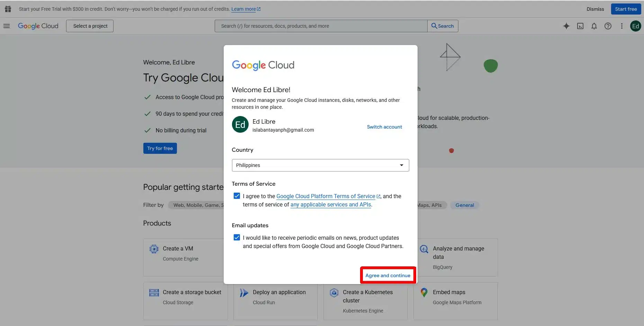The image size is (644, 326).
Task: Click the Switch account link
Action: coord(384,127)
